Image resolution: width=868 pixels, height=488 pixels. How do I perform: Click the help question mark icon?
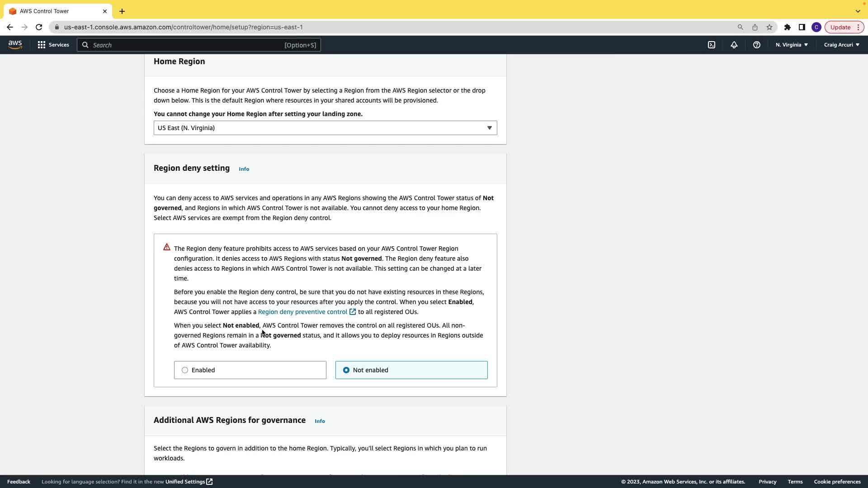(757, 45)
